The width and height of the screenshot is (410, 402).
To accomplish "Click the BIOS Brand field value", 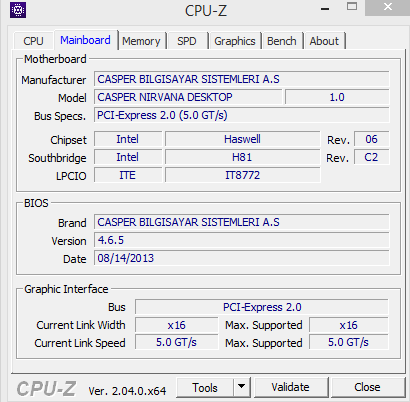I will (242, 222).
